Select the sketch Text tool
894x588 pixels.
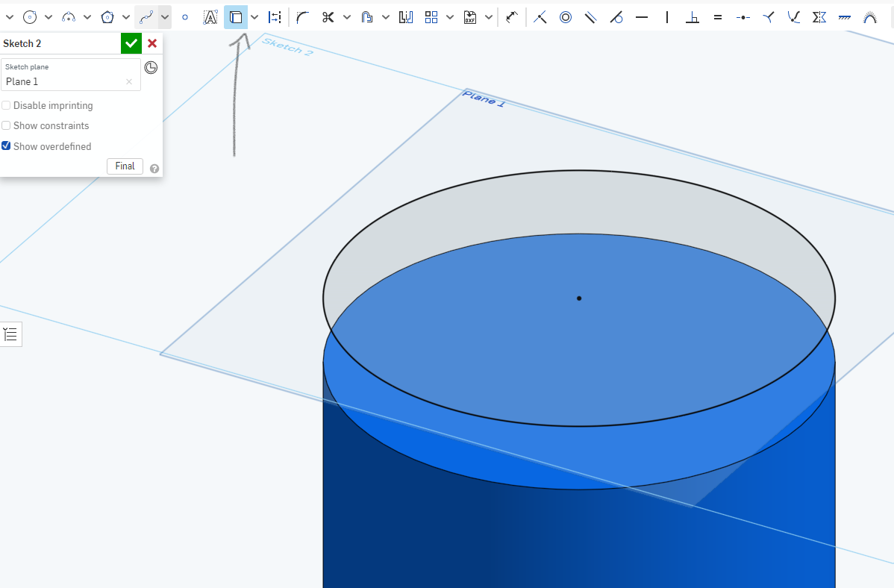pyautogui.click(x=210, y=18)
